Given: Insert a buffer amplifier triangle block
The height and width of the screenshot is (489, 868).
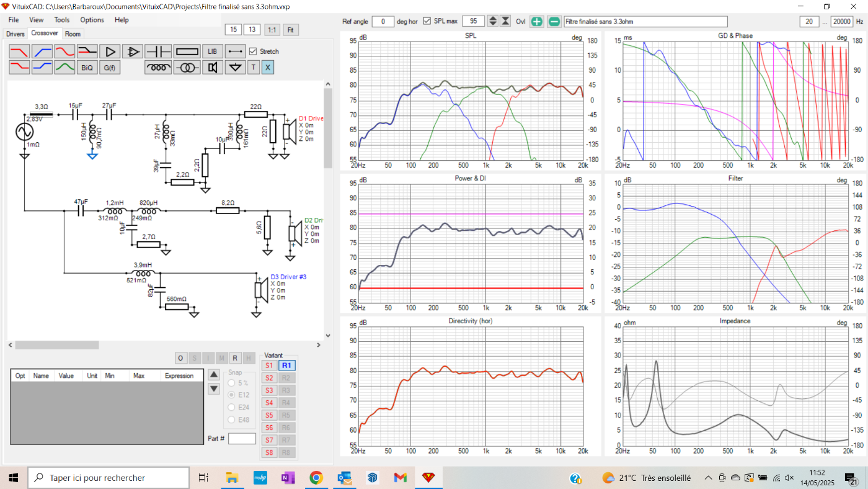Looking at the screenshot, I should tap(110, 51).
